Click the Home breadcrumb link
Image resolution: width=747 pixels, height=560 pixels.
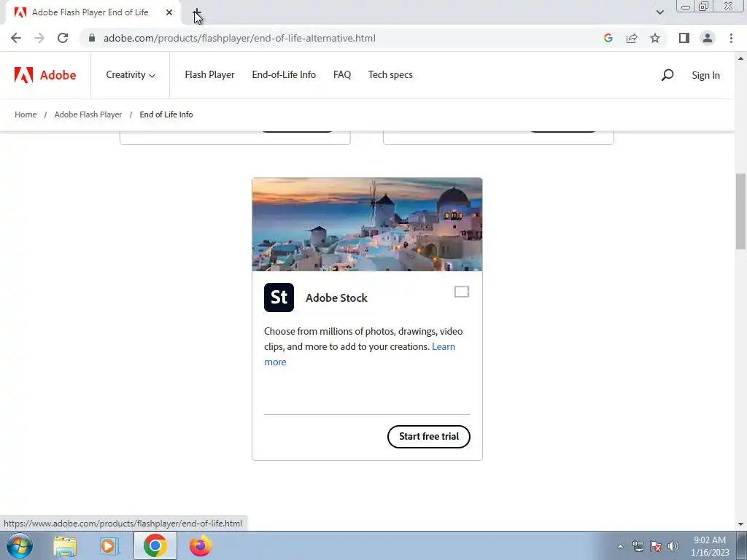click(26, 114)
